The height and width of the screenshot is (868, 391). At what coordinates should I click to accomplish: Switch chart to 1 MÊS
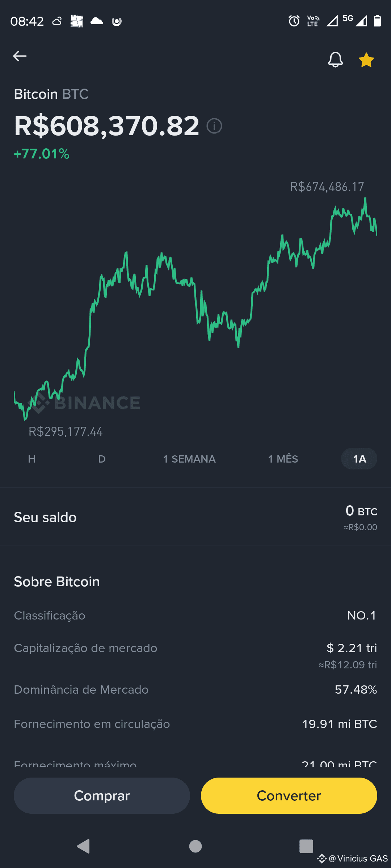283,459
